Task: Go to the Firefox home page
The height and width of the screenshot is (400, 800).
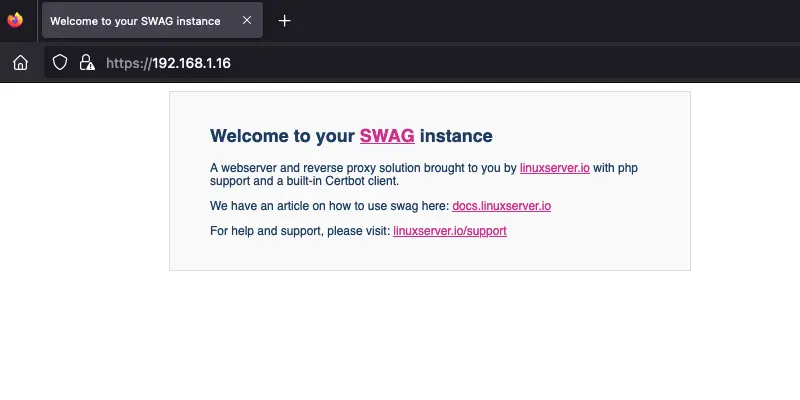Action: tap(20, 63)
